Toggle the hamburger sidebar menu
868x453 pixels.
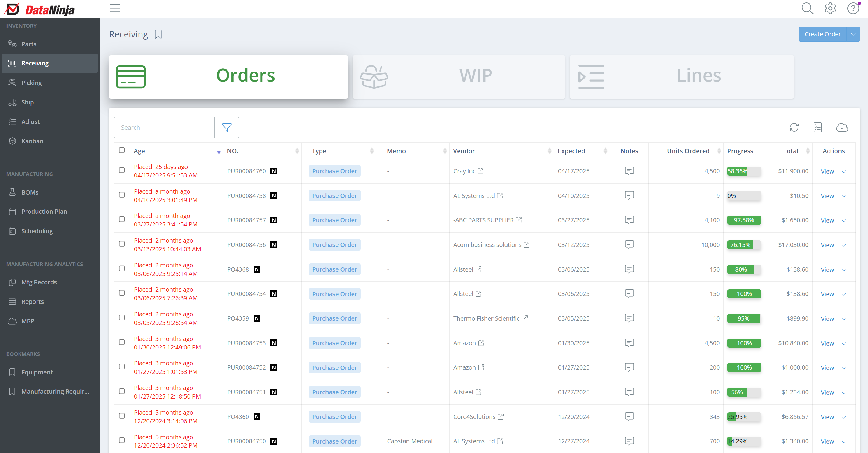pyautogui.click(x=115, y=8)
